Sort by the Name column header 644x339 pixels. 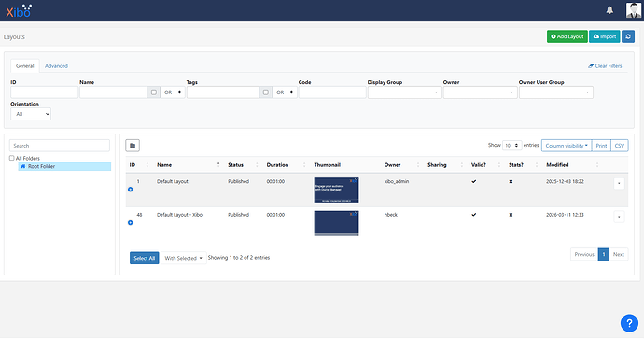pos(188,164)
